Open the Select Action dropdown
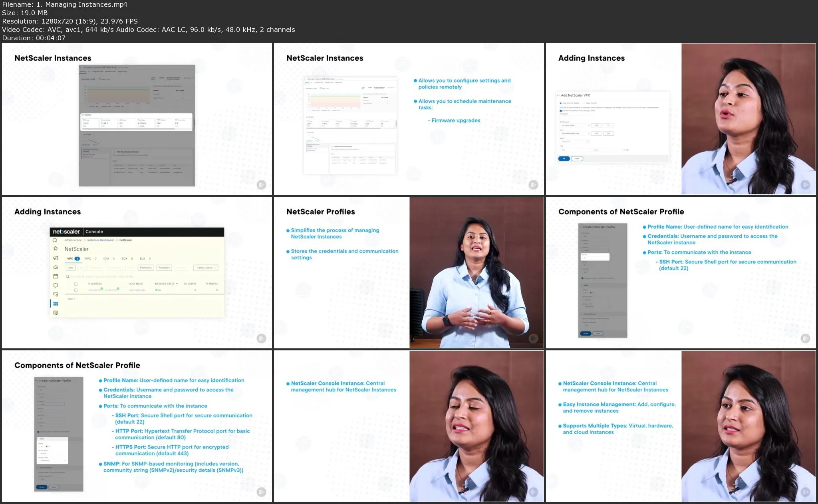818x504 pixels. click(206, 268)
